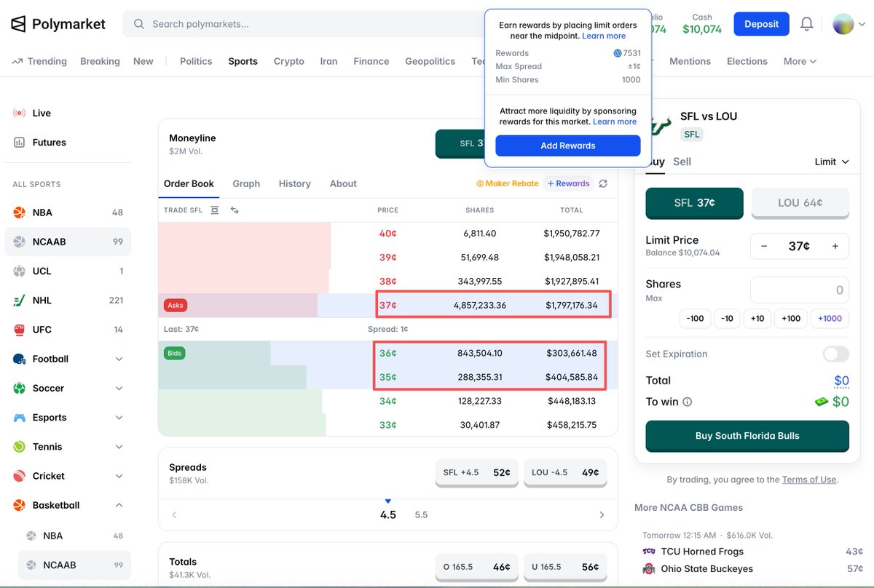Choose SFL +4.5 spread at 52¢
This screenshot has height=588, width=874.
[x=477, y=472]
